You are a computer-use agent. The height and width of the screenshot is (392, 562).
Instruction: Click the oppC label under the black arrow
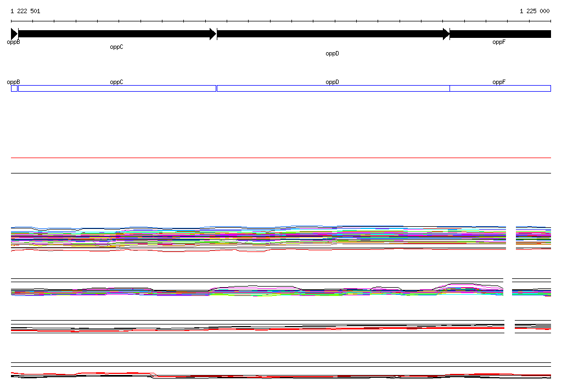point(116,47)
